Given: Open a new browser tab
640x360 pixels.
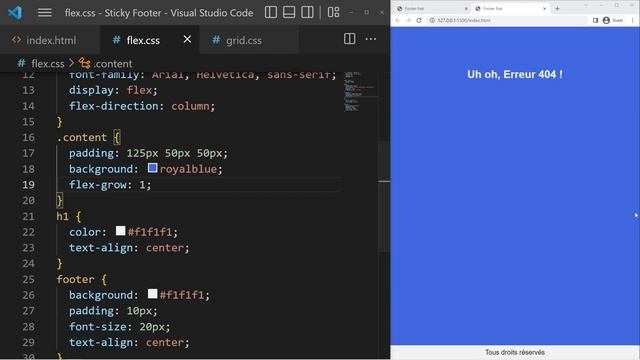Looking at the screenshot, I should [557, 8].
